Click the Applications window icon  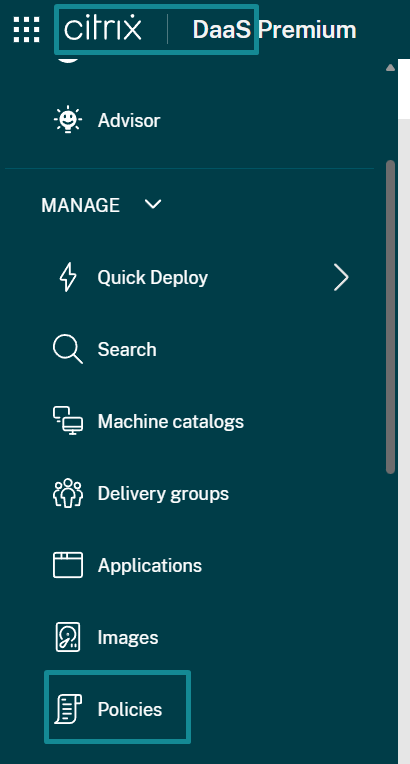pyautogui.click(x=68, y=565)
